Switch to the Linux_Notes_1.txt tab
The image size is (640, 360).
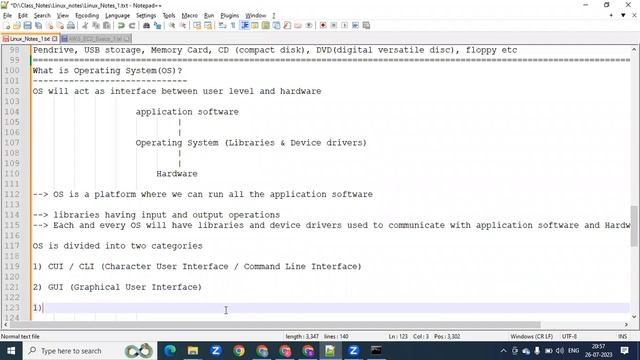pyautogui.click(x=29, y=39)
